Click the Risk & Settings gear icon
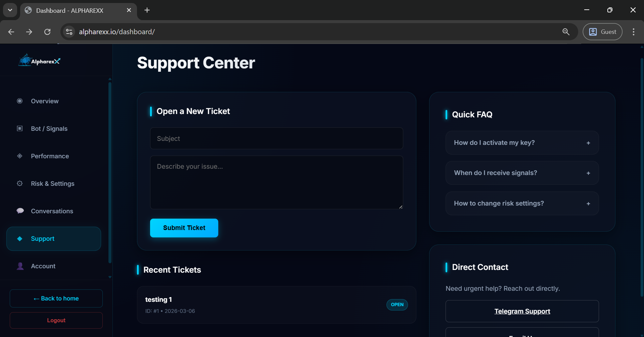 (20, 183)
